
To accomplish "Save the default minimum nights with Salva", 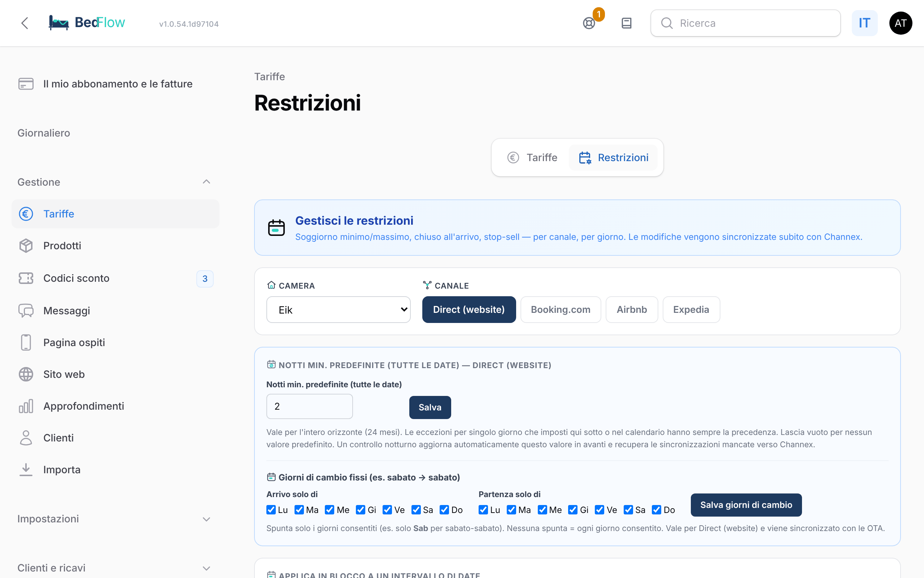I will pyautogui.click(x=430, y=407).
